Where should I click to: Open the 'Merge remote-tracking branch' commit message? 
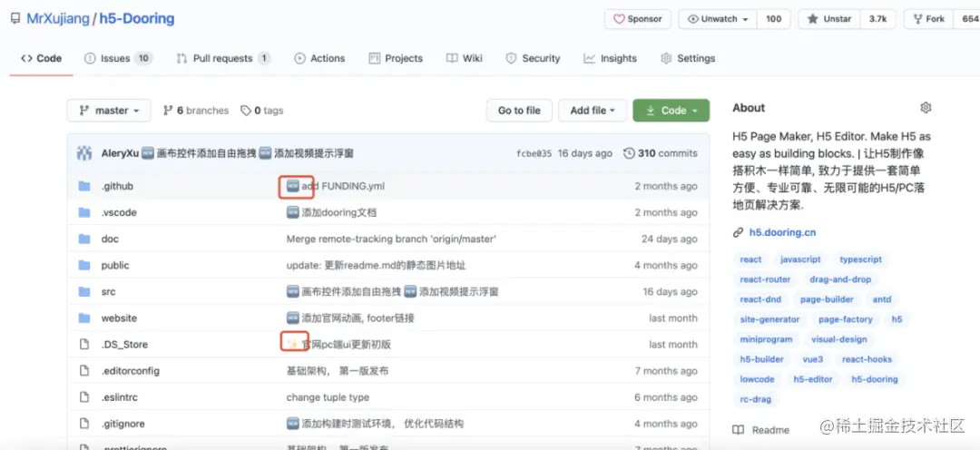[x=391, y=239]
